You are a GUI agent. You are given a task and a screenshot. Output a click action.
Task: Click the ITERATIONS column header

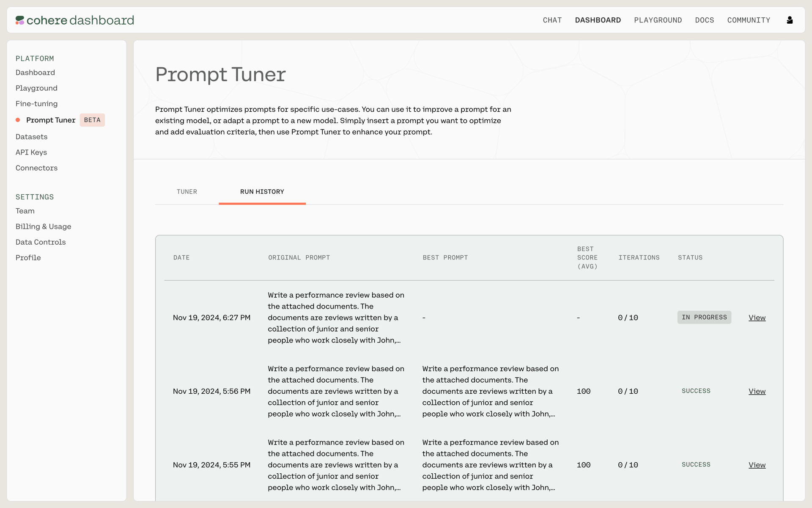pyautogui.click(x=639, y=258)
